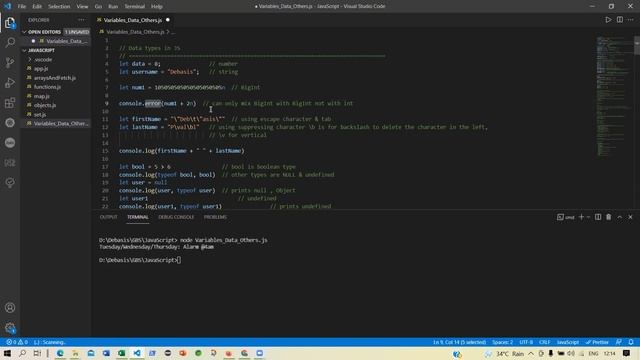Open Microsoft Edge from the taskbar

tap(60, 353)
